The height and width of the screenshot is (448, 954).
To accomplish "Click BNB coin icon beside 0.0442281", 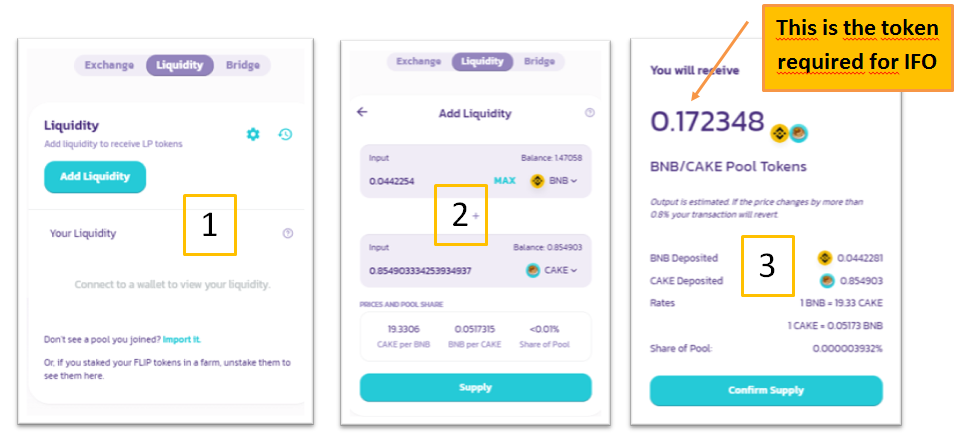I will click(x=825, y=258).
